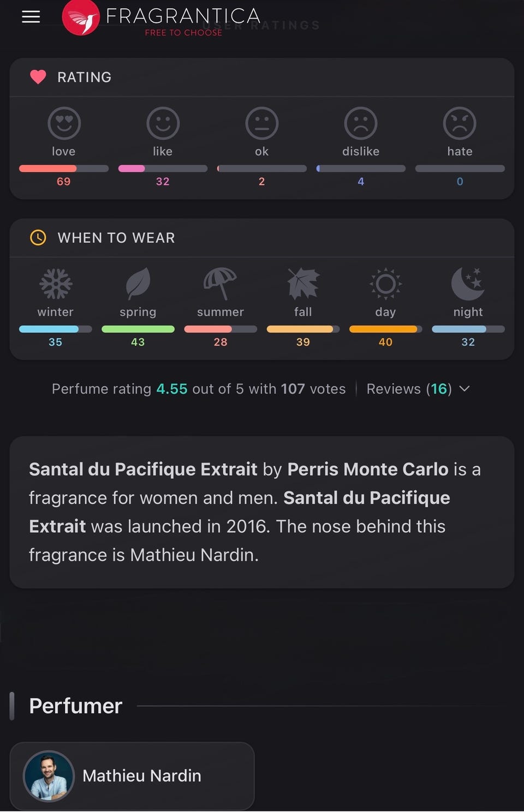Vote with the like smiley icon
Screen dimensions: 524x812
(x=163, y=123)
